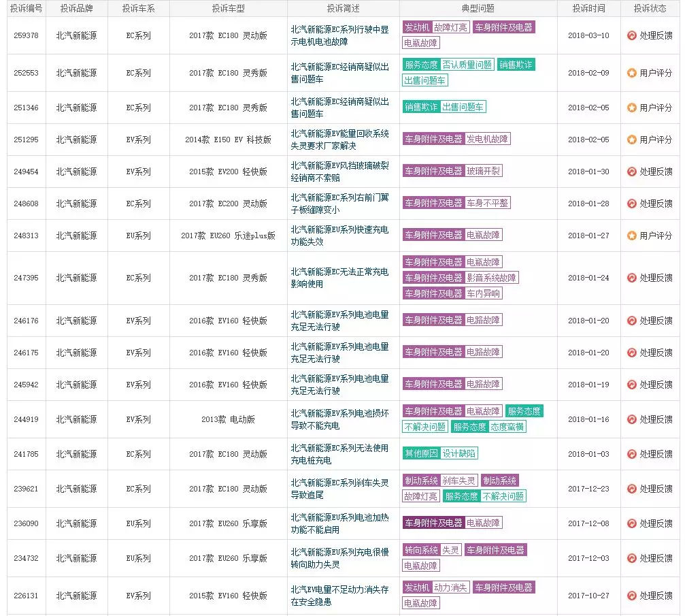Open the complaint summary about EC系列刹车失灵导致追尾
The width and height of the screenshot is (685, 616).
coord(339,489)
